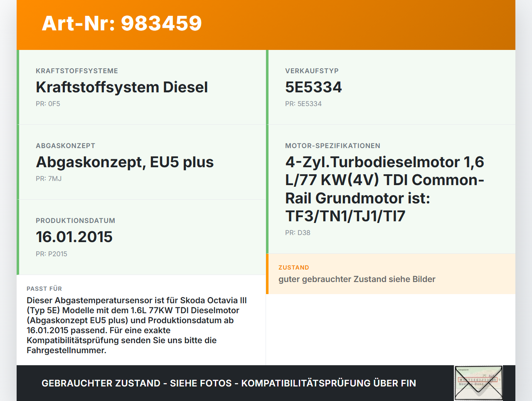Click the 4-Zyl. Turbodieselmotor specification text
Image resolution: width=532 pixels, height=401 pixels.
coord(384,189)
